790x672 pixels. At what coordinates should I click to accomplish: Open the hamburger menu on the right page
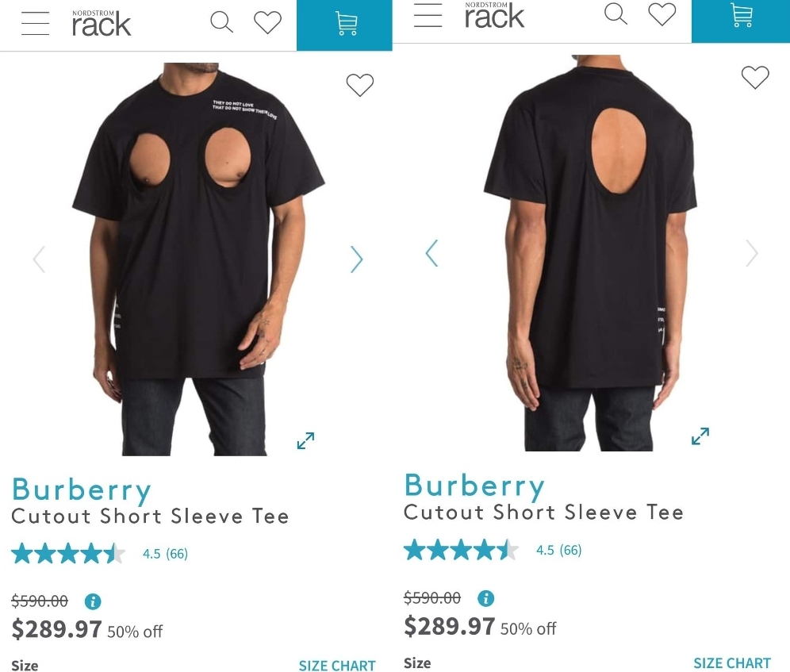tap(428, 15)
